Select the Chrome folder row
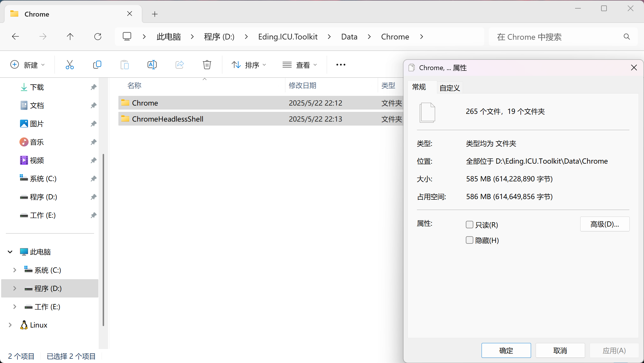644x363 pixels. 261,103
